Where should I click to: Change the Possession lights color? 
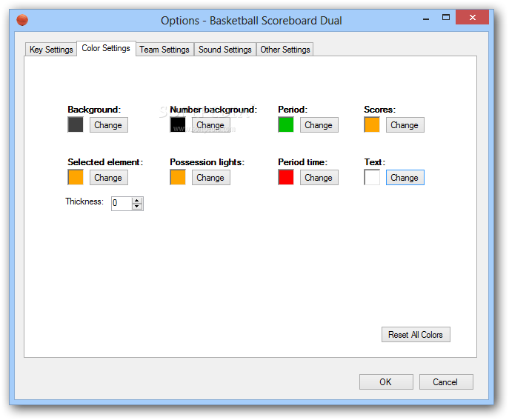[x=211, y=178]
